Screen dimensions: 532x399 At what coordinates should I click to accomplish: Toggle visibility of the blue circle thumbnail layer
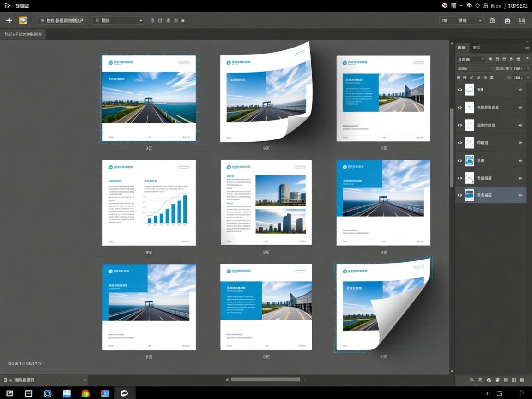459,161
